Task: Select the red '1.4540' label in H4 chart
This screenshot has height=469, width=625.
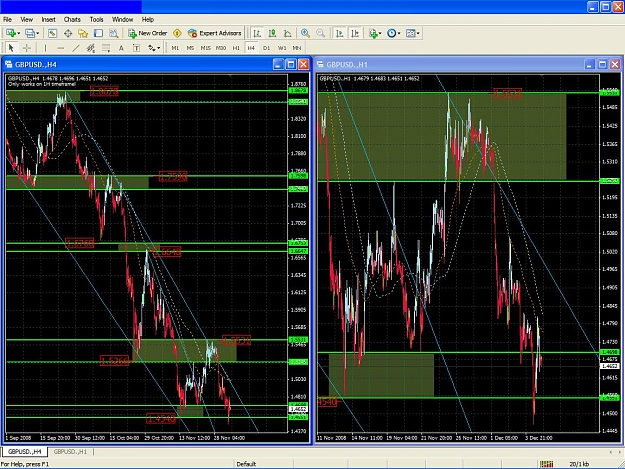Action: [x=161, y=418]
